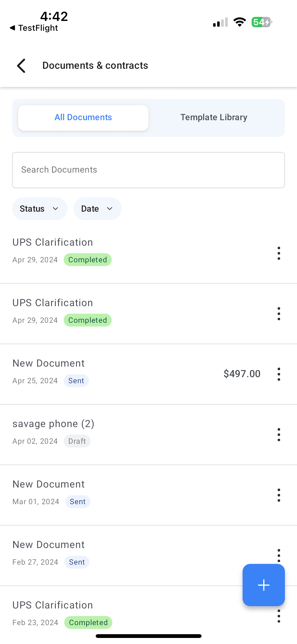Switch to the Template Library tab
Viewport: 297px width, 644px height.
[x=214, y=117]
